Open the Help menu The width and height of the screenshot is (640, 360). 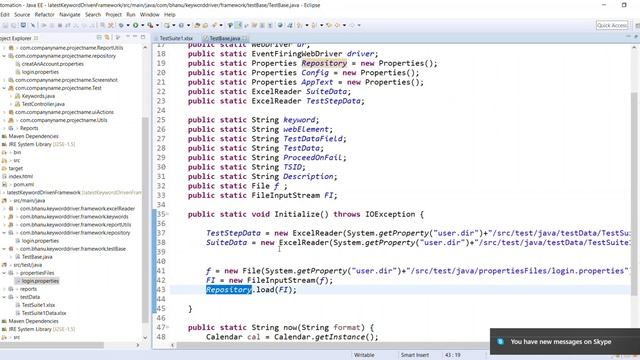click(x=170, y=15)
